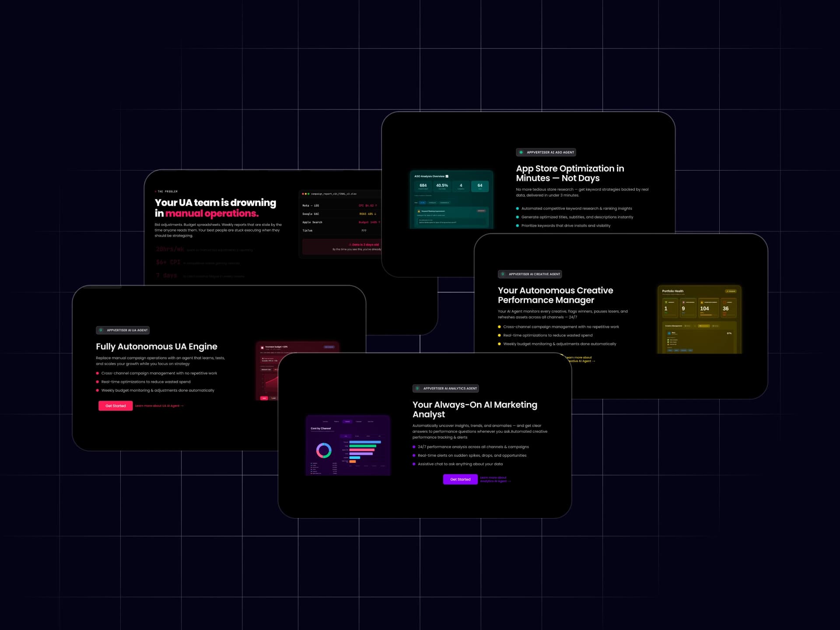Screen dimensions: 840x630
Task: Select the first chart filter tab under Cost by Channel
Action: tap(346, 436)
